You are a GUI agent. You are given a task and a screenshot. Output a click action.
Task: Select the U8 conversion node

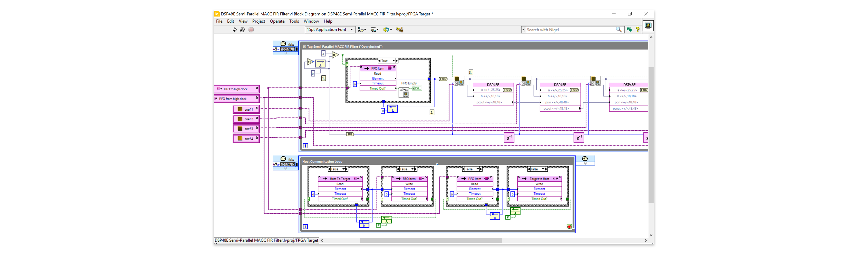(350, 134)
